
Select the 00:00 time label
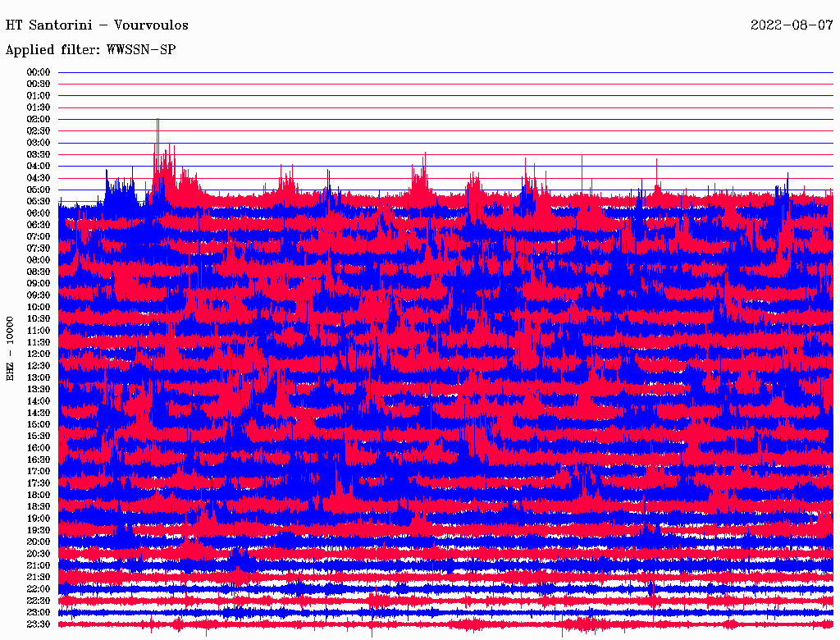39,72
